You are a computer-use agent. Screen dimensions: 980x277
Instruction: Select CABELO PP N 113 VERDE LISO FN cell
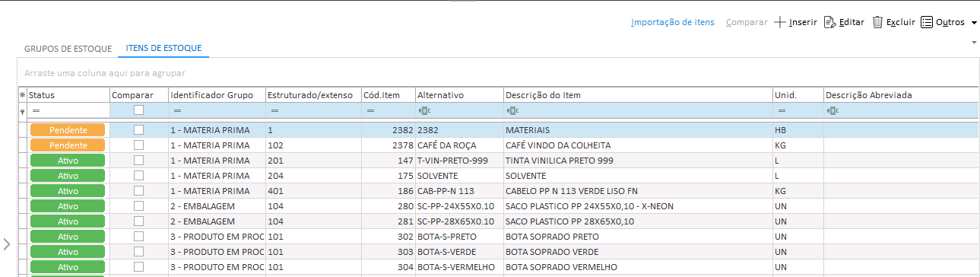pyautogui.click(x=638, y=191)
